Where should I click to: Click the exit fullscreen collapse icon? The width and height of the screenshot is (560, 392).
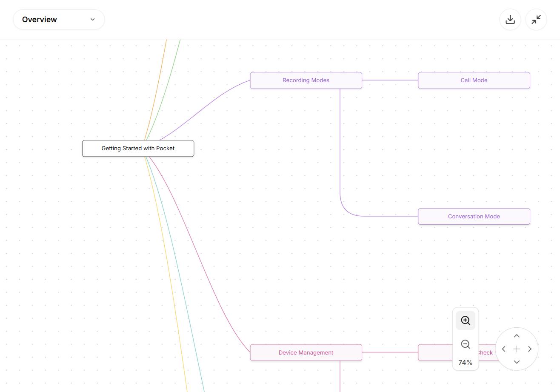536,20
